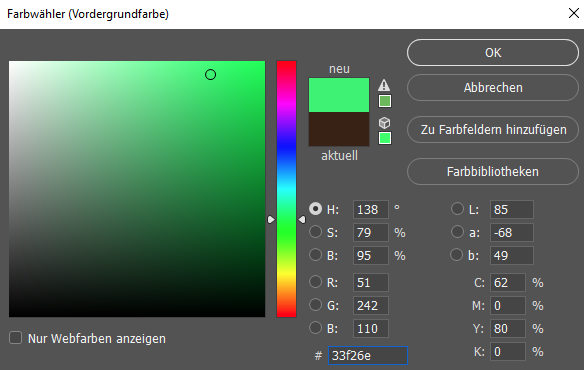Click the Abbrechen button

pyautogui.click(x=493, y=88)
